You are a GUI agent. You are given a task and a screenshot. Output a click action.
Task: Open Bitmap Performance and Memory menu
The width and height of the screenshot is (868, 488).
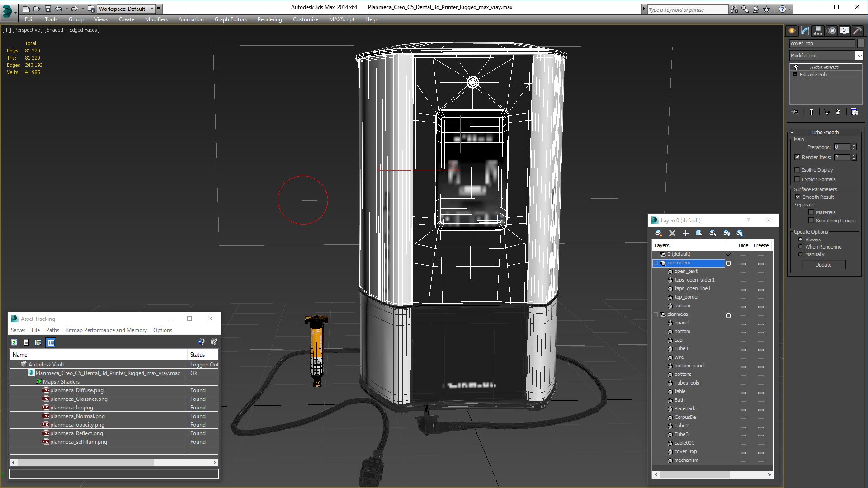coord(106,330)
